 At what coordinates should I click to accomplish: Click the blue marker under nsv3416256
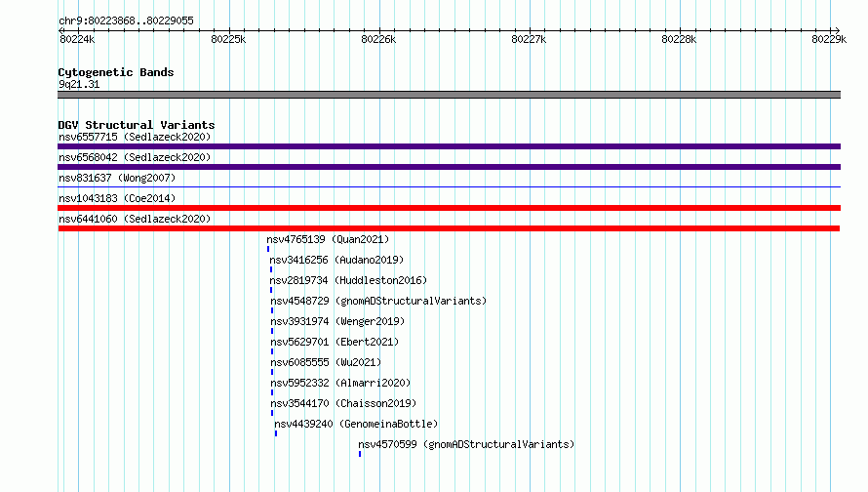pyautogui.click(x=271, y=269)
